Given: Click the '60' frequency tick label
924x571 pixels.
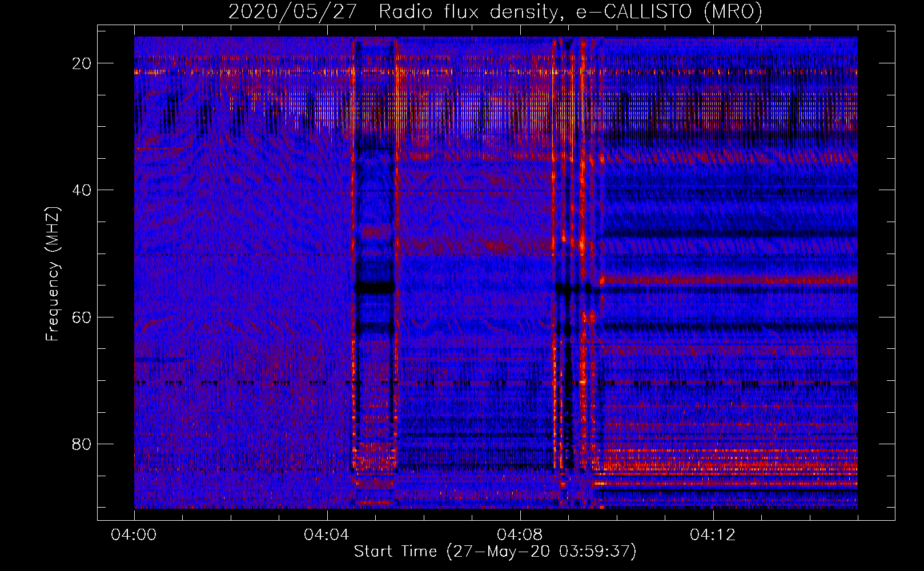Looking at the screenshot, I should click(82, 317).
